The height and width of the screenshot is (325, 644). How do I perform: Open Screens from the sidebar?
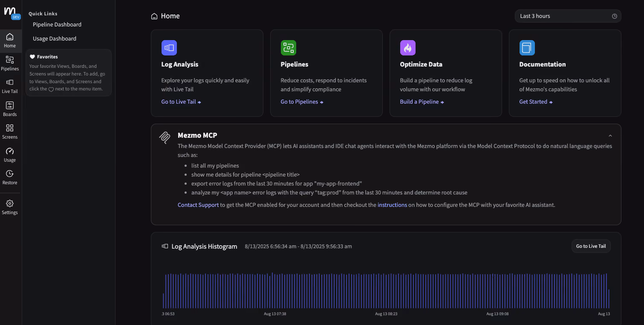[x=10, y=131]
